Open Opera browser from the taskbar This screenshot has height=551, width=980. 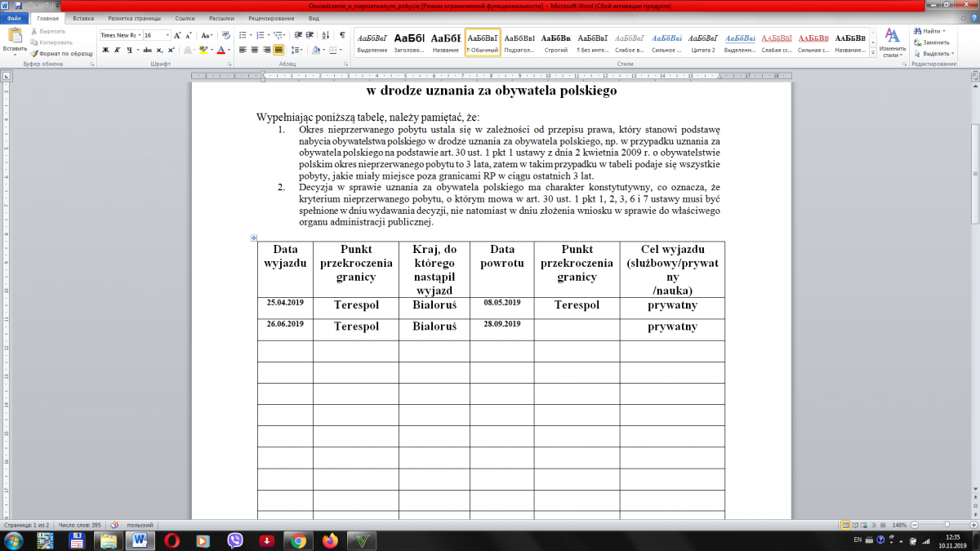(x=171, y=540)
